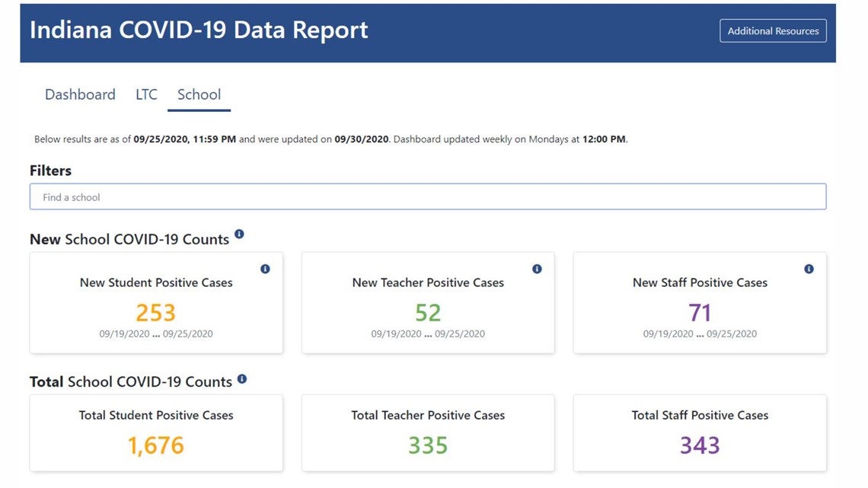The width and height of the screenshot is (868, 488).
Task: Switch to the LTC tab
Action: point(145,94)
